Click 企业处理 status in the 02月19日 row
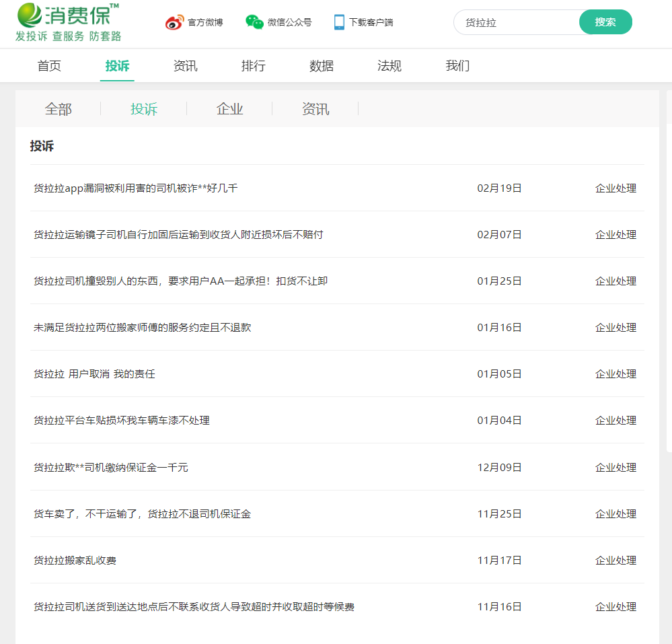The image size is (672, 644). point(615,188)
